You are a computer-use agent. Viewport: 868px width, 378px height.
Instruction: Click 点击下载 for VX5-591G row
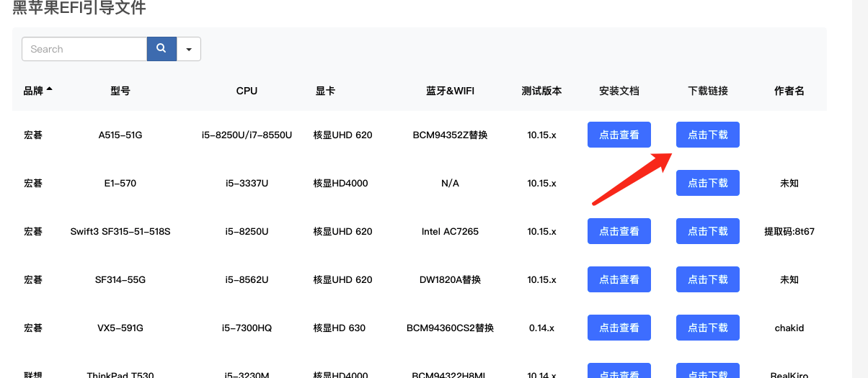tap(708, 328)
